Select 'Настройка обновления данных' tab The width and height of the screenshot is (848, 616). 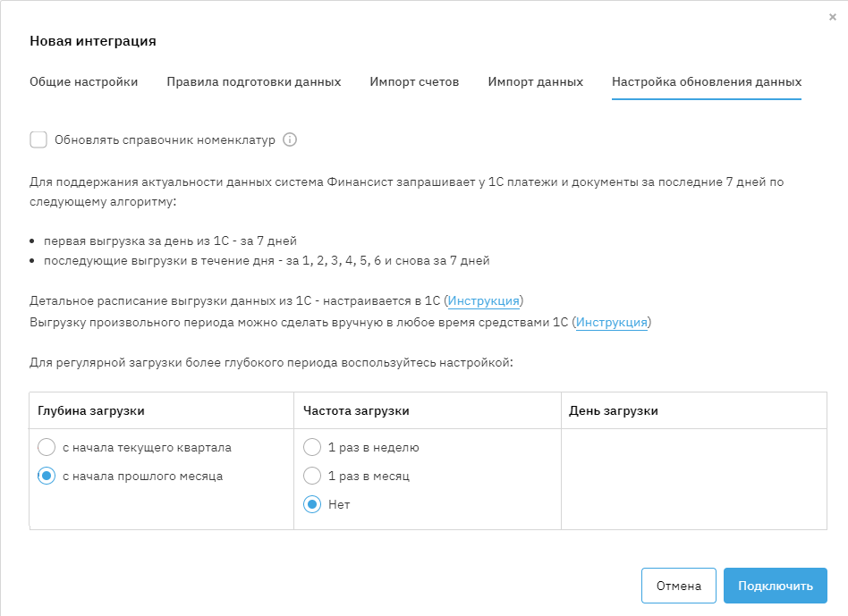coord(707,81)
